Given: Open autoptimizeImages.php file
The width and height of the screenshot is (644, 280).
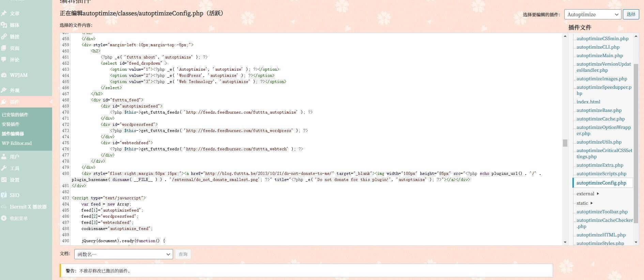Looking at the screenshot, I should point(602,79).
